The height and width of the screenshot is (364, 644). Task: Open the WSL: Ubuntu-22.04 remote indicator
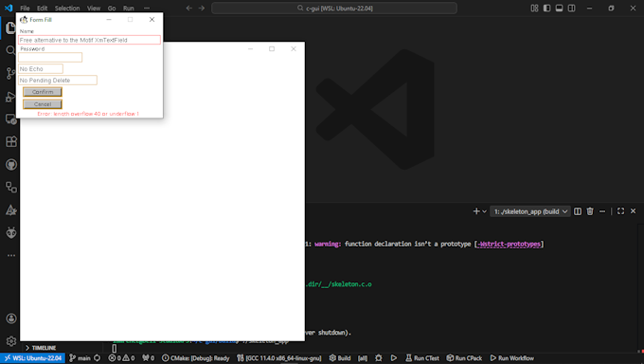point(33,358)
